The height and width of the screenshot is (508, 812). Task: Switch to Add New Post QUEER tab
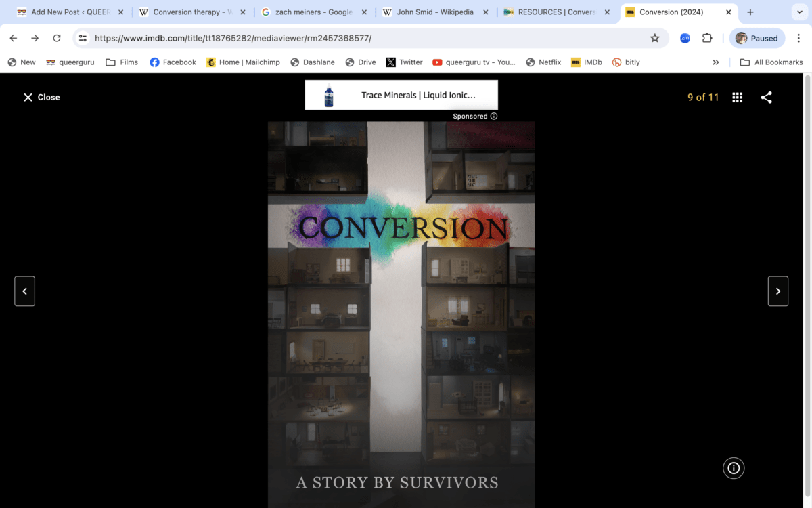point(70,12)
